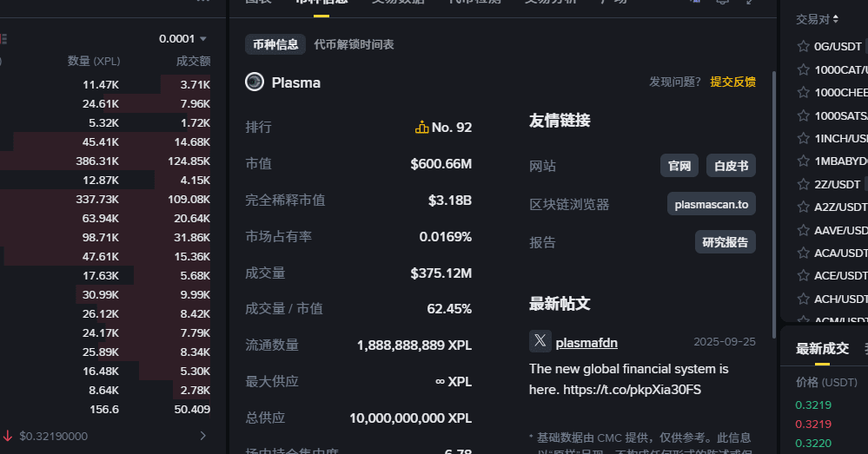Click 提交反馈 feedback link
This screenshot has height=454, width=868.
(x=732, y=82)
